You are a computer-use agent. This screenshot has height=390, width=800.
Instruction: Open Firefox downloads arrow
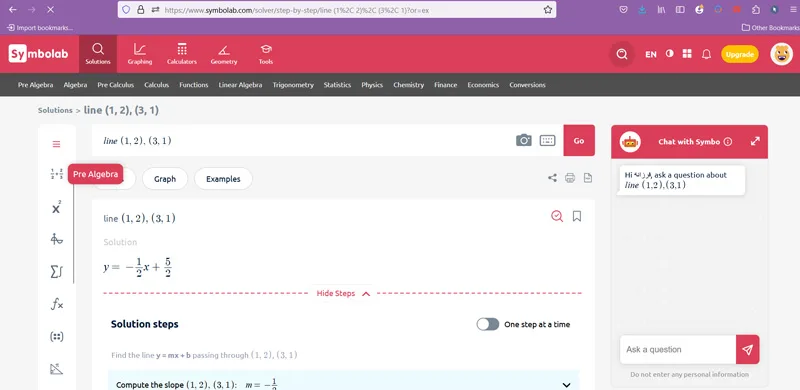pos(642,10)
